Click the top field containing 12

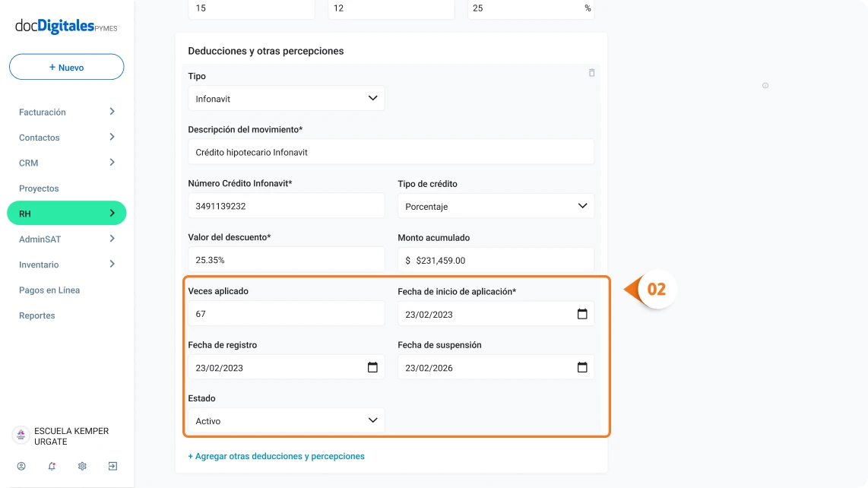coord(391,9)
